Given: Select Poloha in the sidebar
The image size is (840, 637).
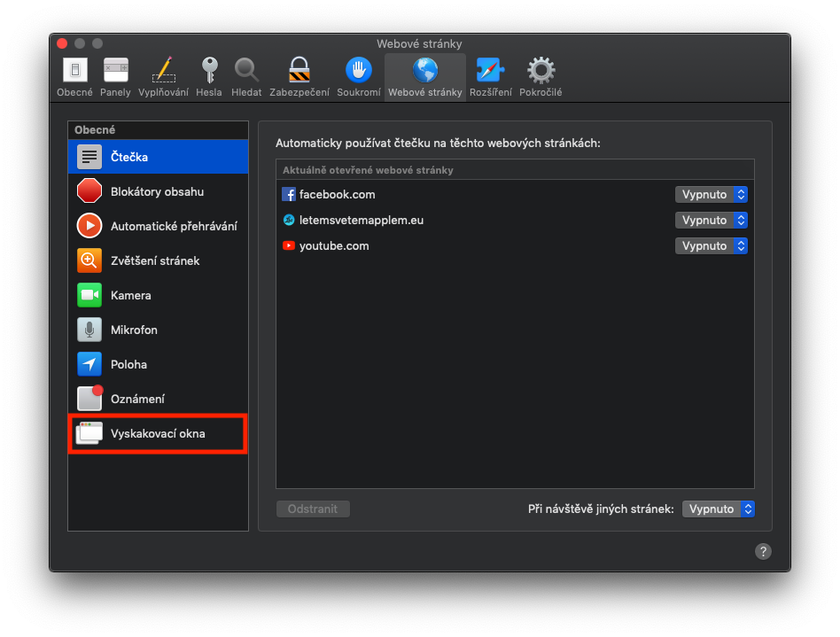Looking at the screenshot, I should click(159, 364).
